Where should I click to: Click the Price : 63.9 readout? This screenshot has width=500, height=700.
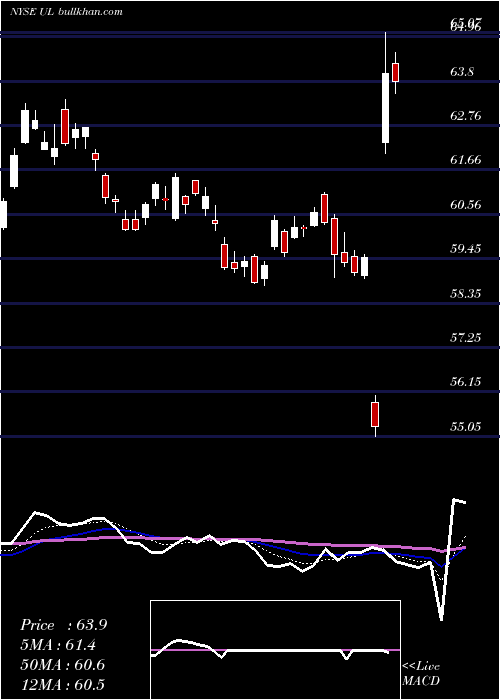[x=63, y=625]
